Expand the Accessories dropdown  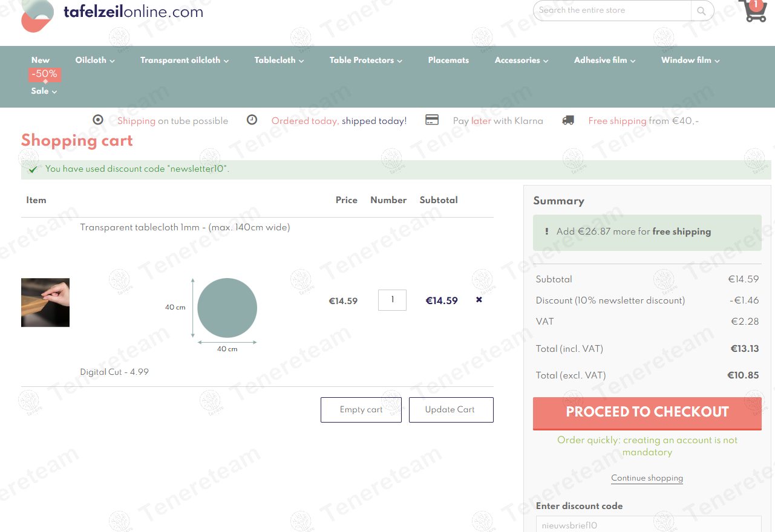[522, 60]
